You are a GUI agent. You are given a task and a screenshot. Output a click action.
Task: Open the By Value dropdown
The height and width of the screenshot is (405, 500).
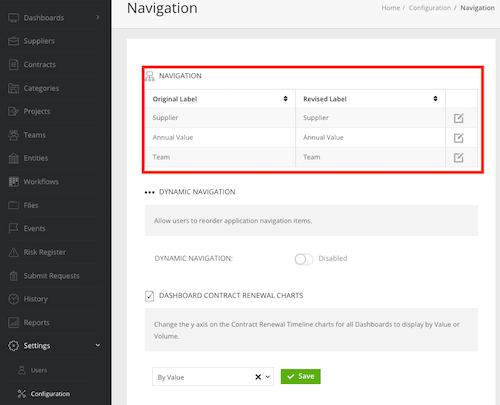point(213,377)
